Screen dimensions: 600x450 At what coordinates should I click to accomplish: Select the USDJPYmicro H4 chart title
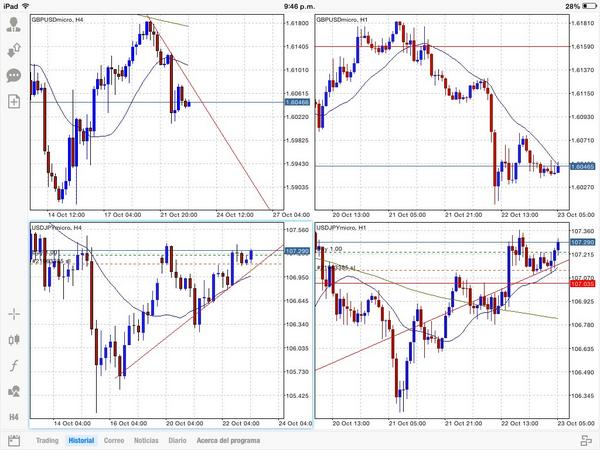tap(57, 228)
